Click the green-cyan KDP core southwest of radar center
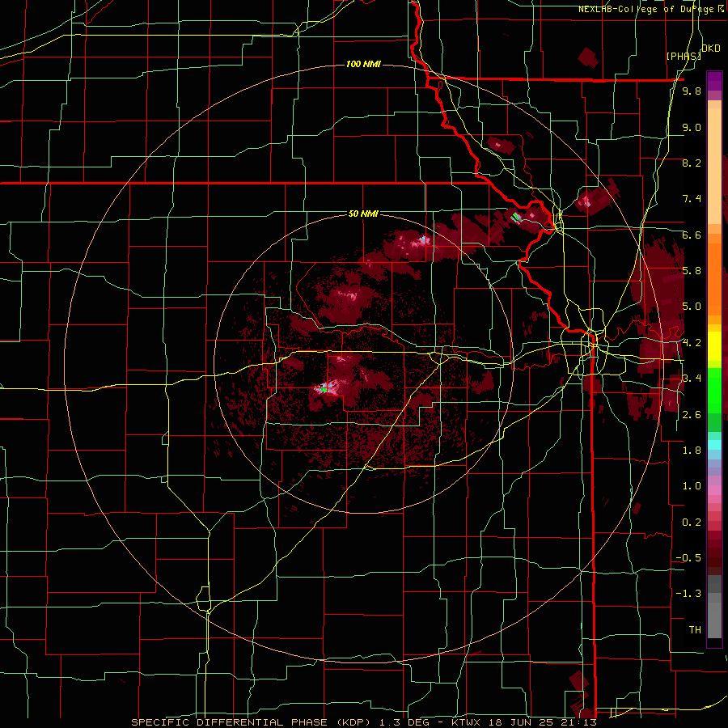The height and width of the screenshot is (728, 728). coord(324,389)
